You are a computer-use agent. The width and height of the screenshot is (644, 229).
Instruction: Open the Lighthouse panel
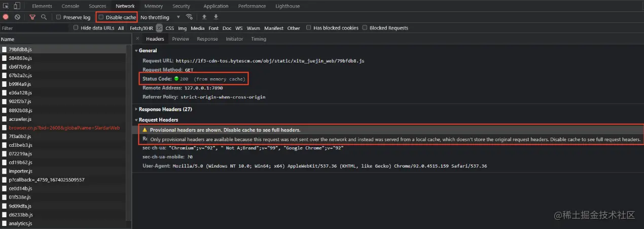click(288, 6)
